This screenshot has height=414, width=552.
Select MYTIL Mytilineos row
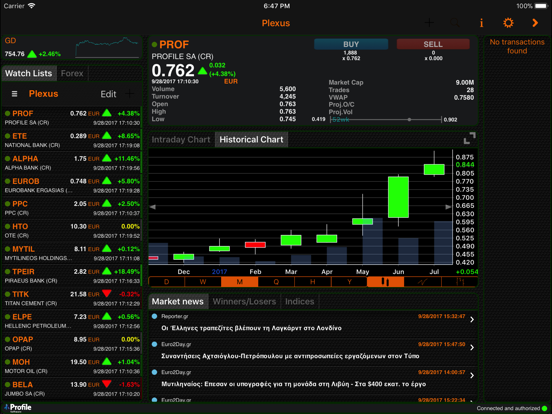point(72,253)
